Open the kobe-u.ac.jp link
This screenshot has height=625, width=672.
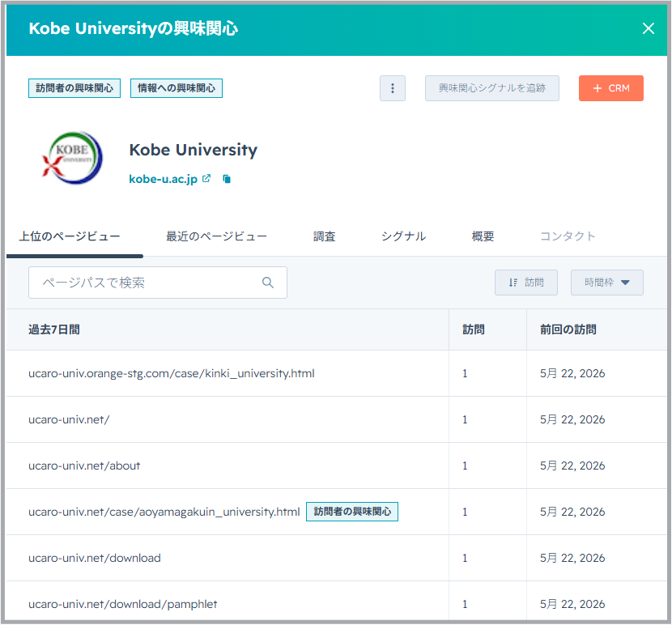164,179
